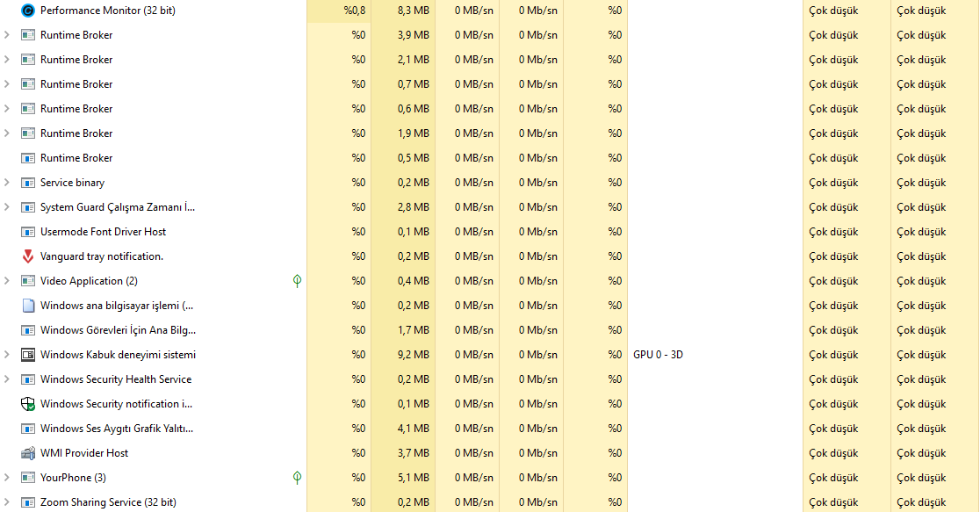Screen dimensions: 980x512
Task: Expand the Service binary entry
Action: [7, 183]
